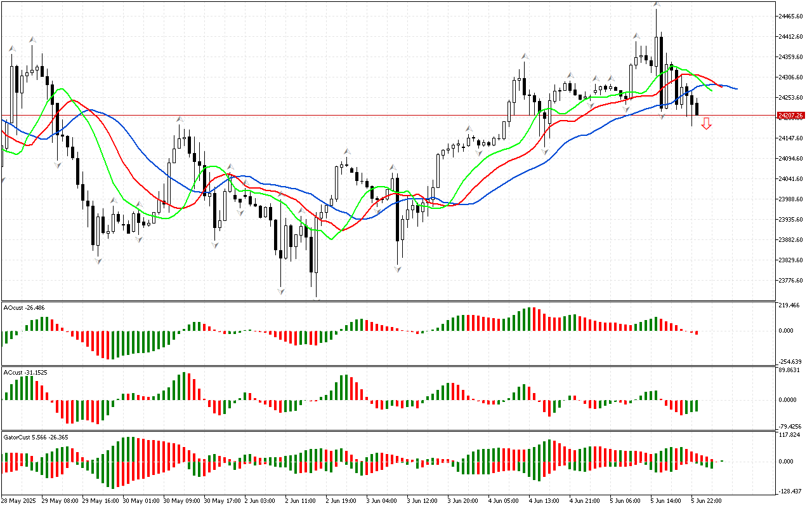The width and height of the screenshot is (812, 508).
Task: Click the down fractal arrow below 3 Jun 04:00 low
Action: tap(397, 269)
